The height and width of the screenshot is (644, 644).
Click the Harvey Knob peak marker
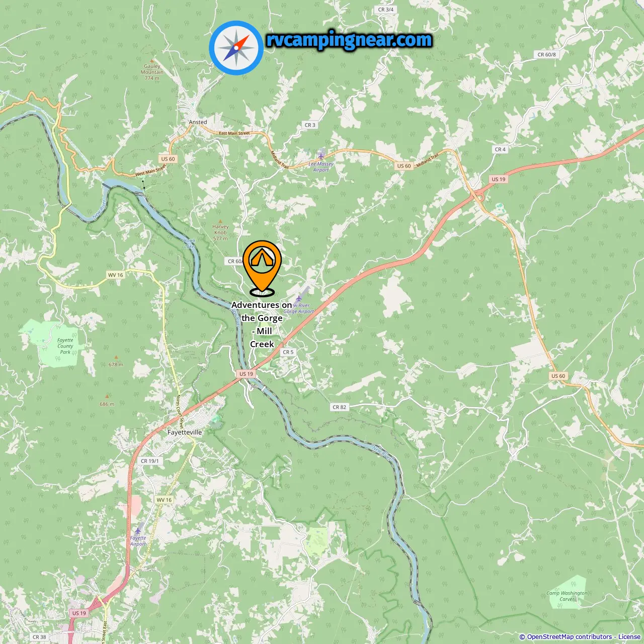tap(220, 220)
